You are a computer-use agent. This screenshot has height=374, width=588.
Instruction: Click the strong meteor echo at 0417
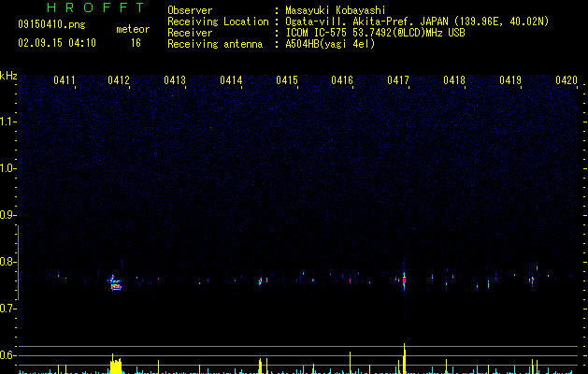coord(404,280)
